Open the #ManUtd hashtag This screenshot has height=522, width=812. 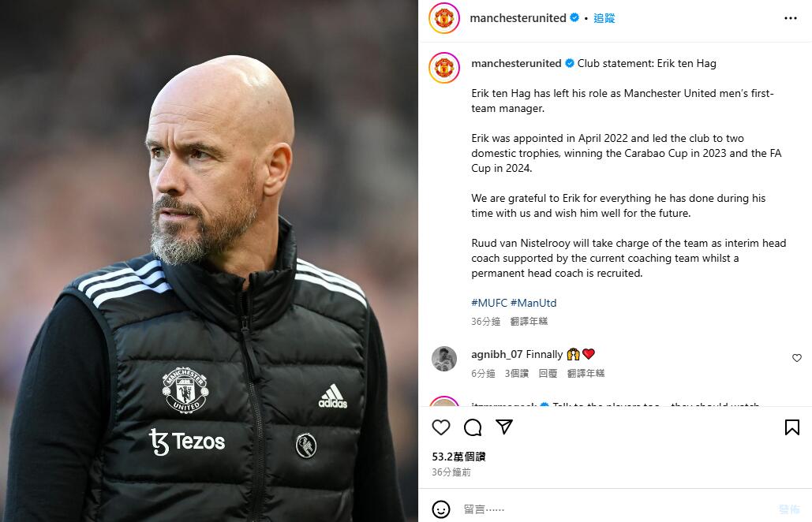(533, 303)
